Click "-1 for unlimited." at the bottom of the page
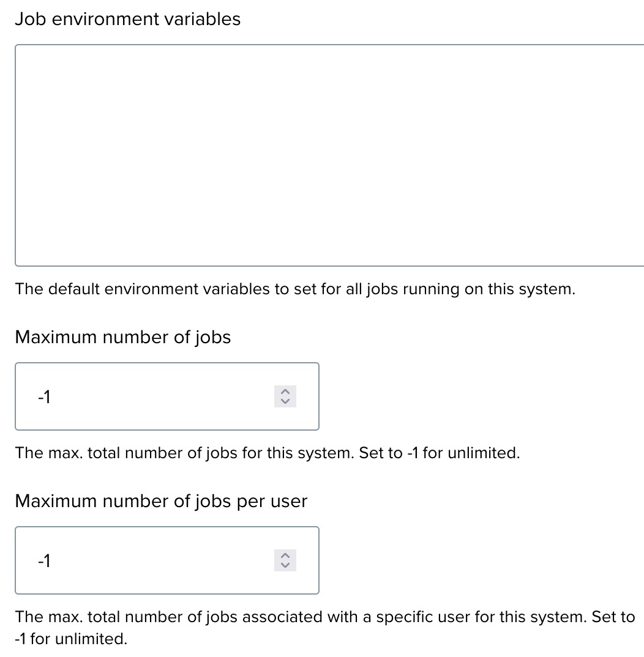 pyautogui.click(x=70, y=639)
